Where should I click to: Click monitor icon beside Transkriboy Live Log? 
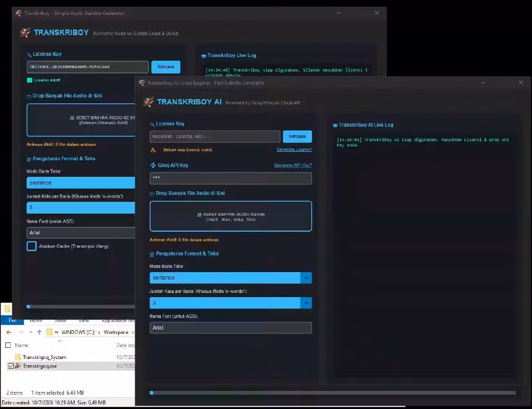pos(204,56)
